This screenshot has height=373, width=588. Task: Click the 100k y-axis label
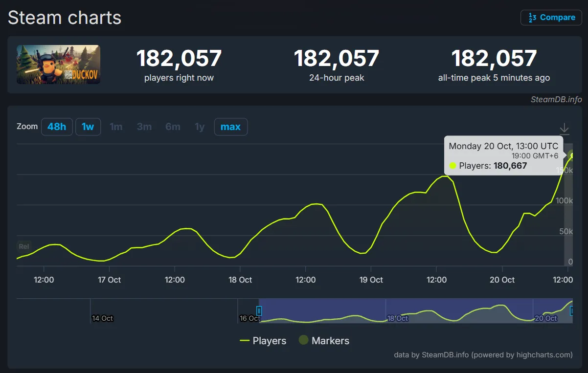pos(564,200)
